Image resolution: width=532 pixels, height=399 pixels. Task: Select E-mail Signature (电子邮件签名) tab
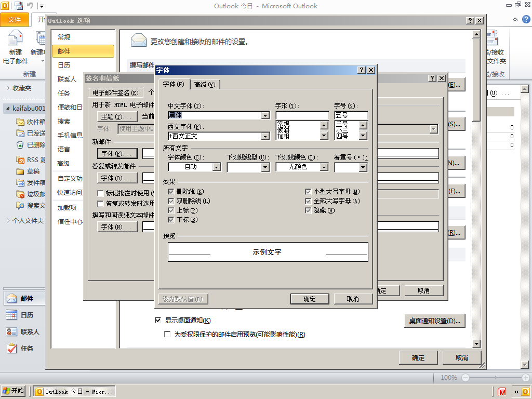pyautogui.click(x=115, y=92)
